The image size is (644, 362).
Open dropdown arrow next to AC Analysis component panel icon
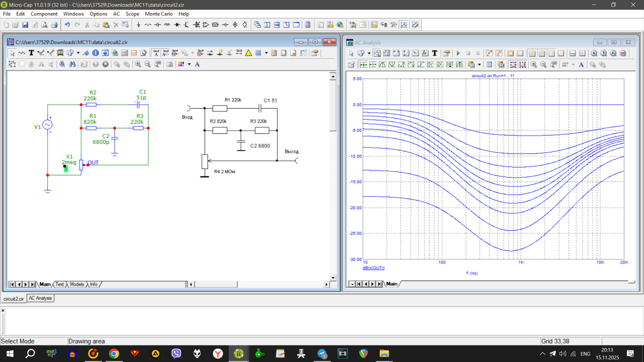pyautogui.click(x=369, y=53)
